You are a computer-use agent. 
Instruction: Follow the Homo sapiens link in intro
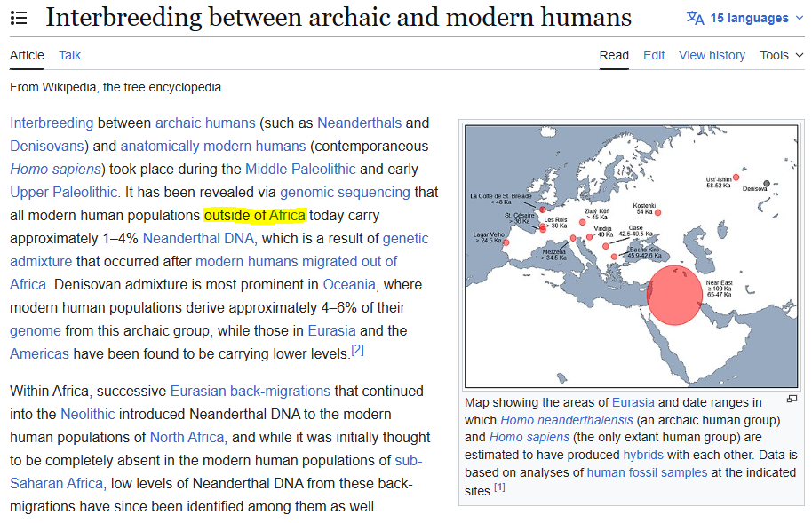tap(55, 170)
